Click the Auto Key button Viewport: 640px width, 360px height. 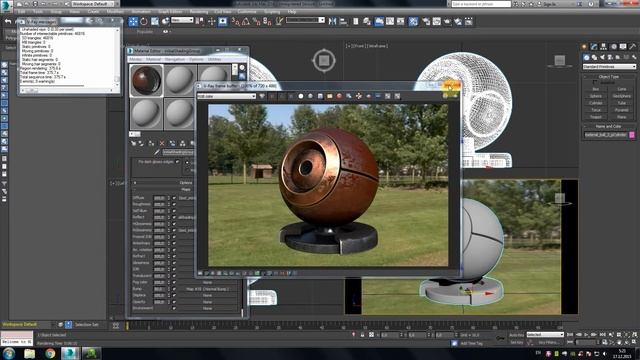click(516, 335)
